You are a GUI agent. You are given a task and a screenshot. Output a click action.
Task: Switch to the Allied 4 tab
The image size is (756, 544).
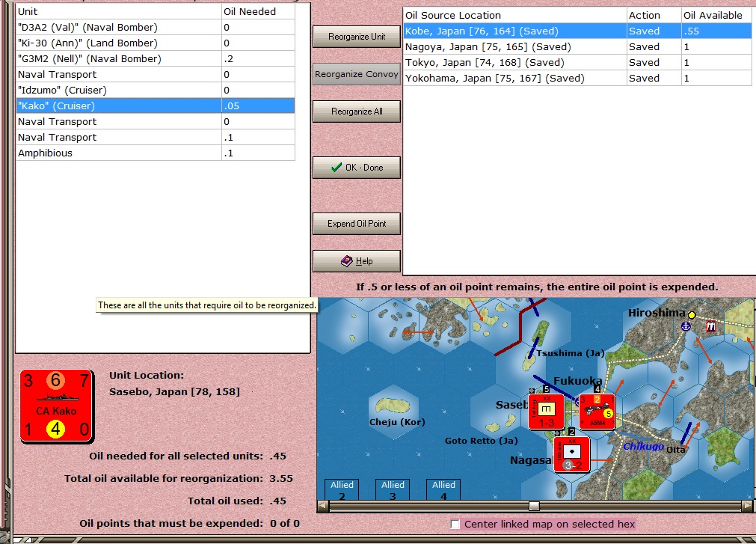(x=443, y=489)
